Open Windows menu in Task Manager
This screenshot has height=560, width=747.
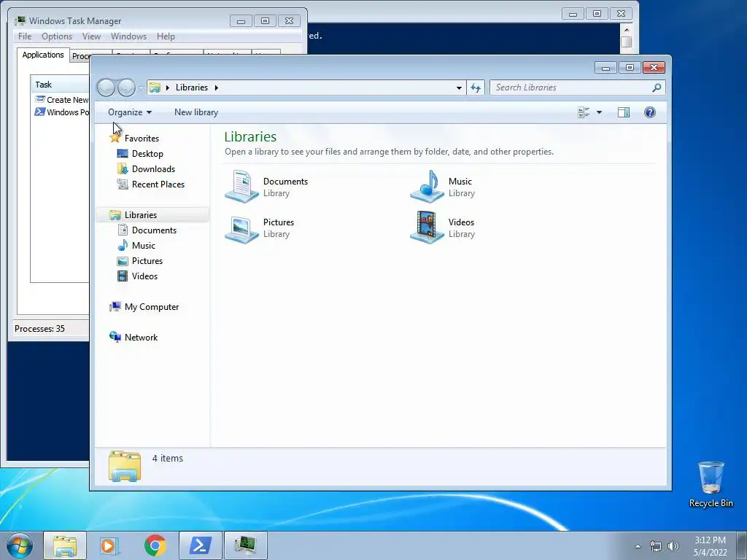128,36
